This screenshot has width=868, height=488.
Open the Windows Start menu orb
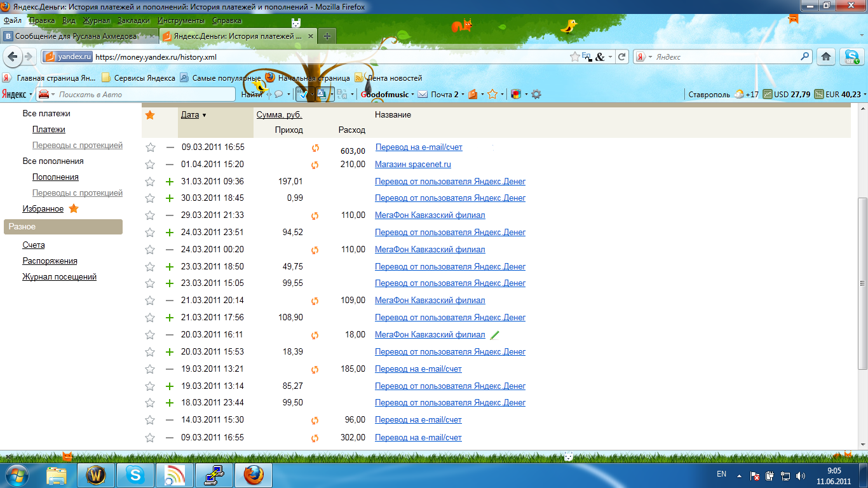point(17,475)
